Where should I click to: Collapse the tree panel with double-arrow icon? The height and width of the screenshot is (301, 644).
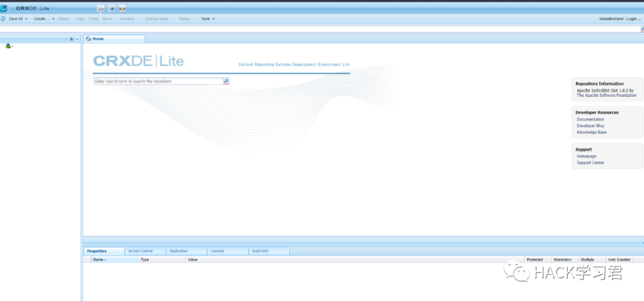[77, 39]
